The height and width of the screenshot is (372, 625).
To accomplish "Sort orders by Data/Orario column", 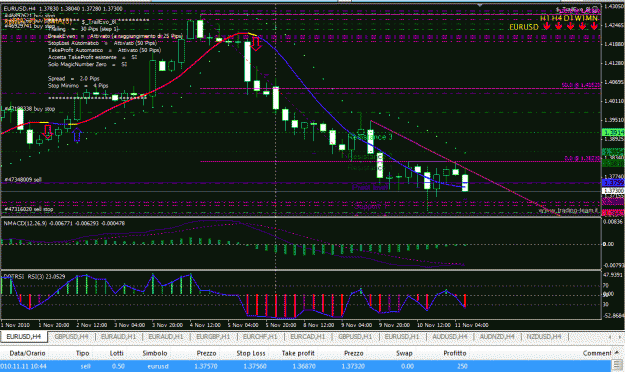I will click(27, 353).
